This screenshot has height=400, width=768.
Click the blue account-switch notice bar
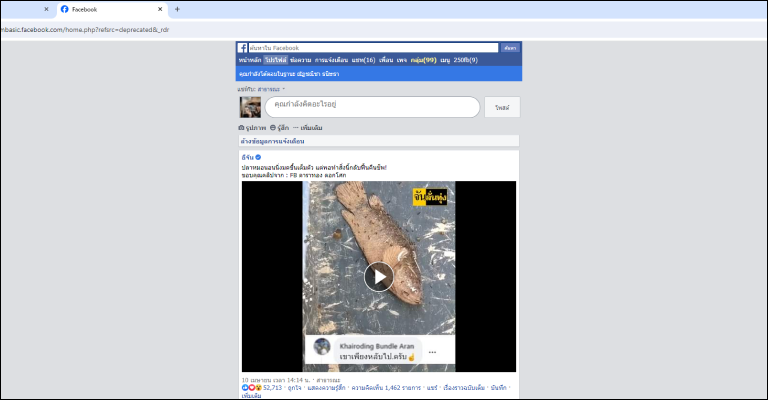379,74
